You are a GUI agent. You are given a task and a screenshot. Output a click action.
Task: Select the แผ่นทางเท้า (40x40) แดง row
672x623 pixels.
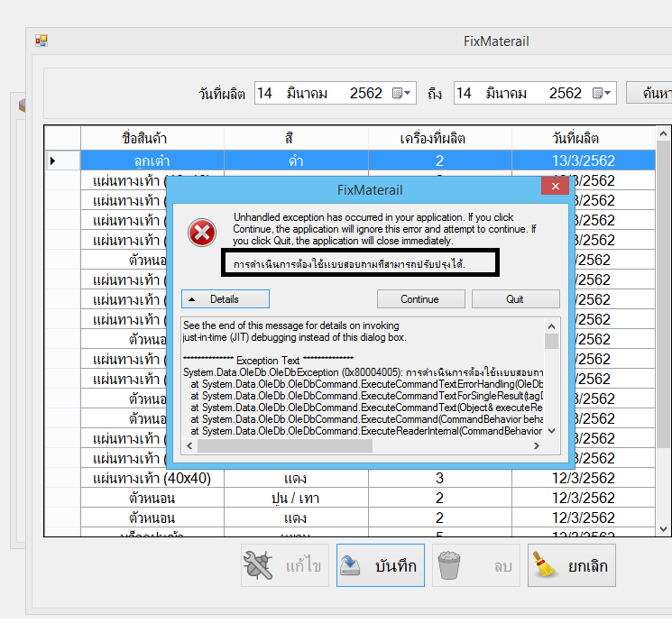pos(152,478)
